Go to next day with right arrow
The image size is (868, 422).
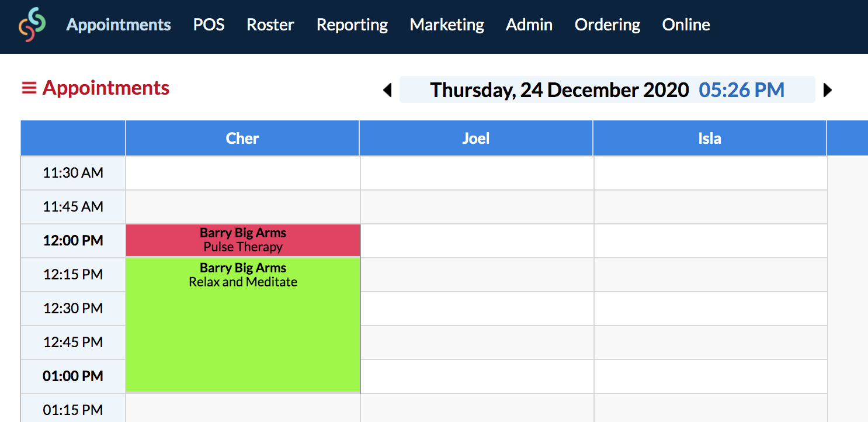point(827,90)
